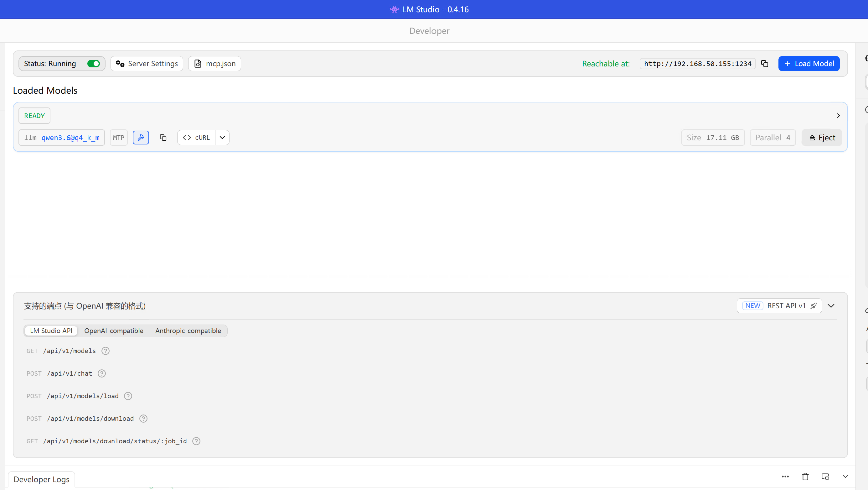868x490 pixels.
Task: Copy the model identifier with the copy icon
Action: [163, 138]
